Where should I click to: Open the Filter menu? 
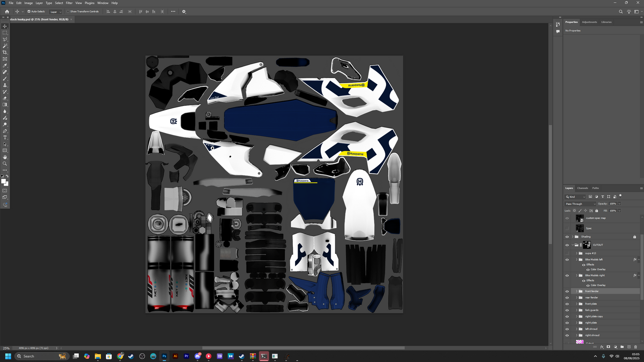point(69,3)
